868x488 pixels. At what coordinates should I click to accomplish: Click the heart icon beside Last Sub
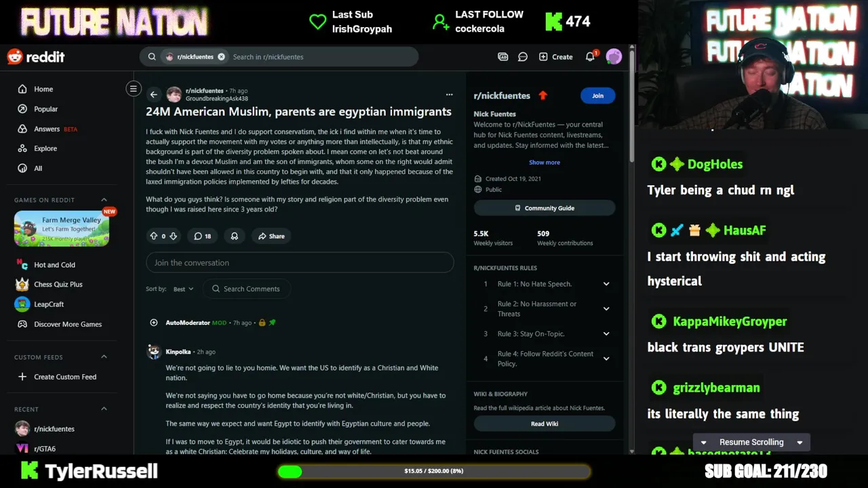[317, 22]
